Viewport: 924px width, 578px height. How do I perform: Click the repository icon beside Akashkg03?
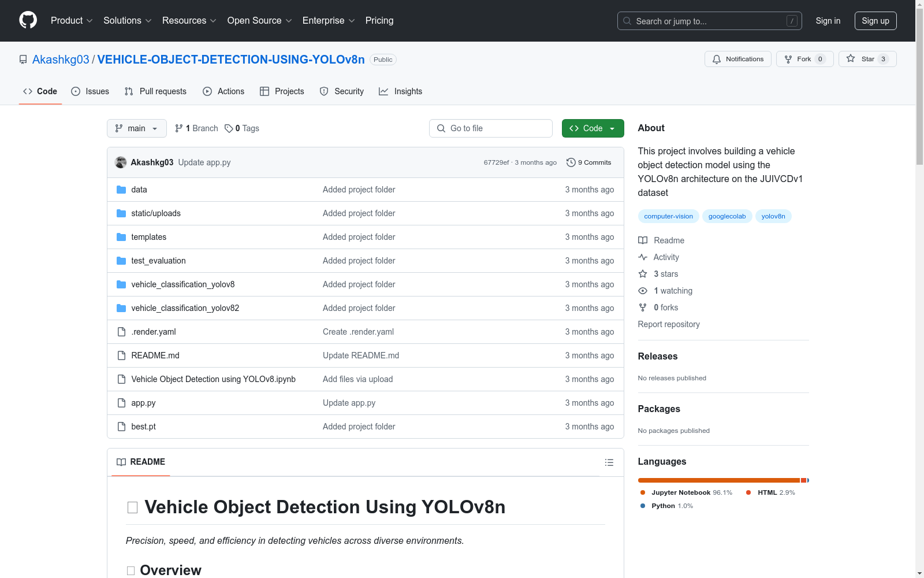(x=23, y=60)
